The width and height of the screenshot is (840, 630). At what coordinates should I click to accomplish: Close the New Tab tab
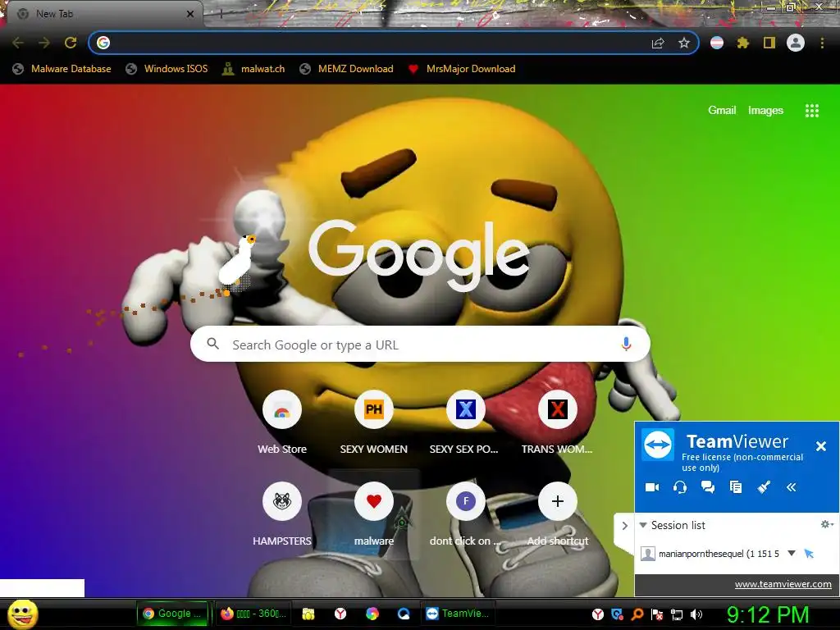point(190,14)
